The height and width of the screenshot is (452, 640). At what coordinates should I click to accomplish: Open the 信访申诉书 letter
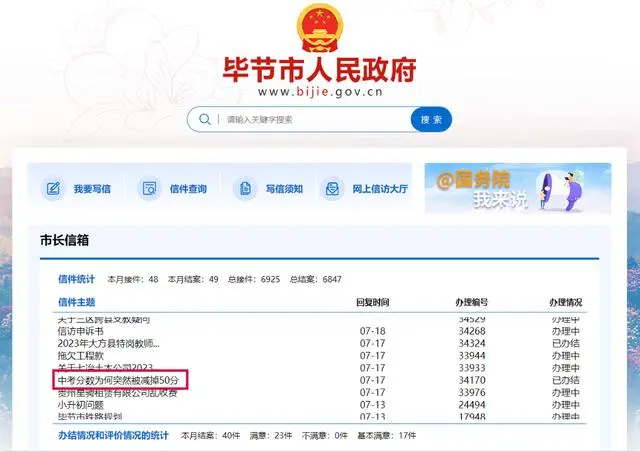point(81,331)
